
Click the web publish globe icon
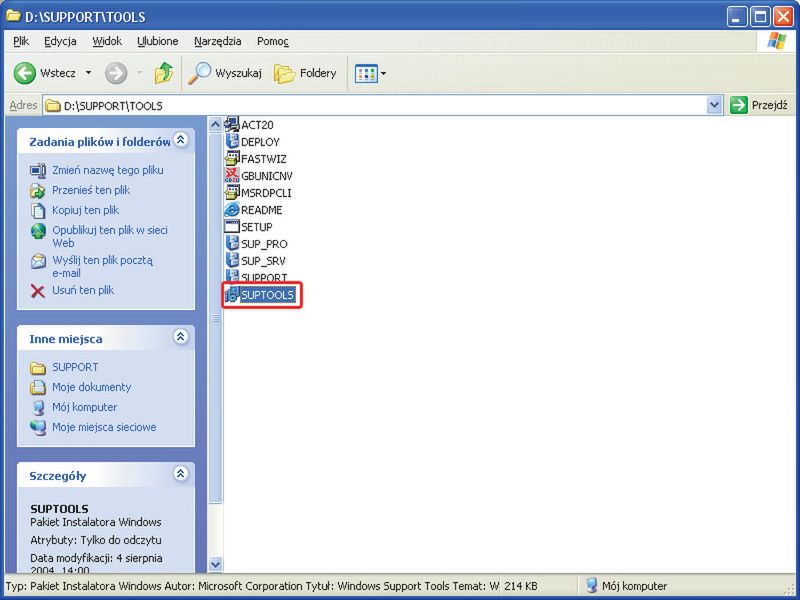point(38,231)
